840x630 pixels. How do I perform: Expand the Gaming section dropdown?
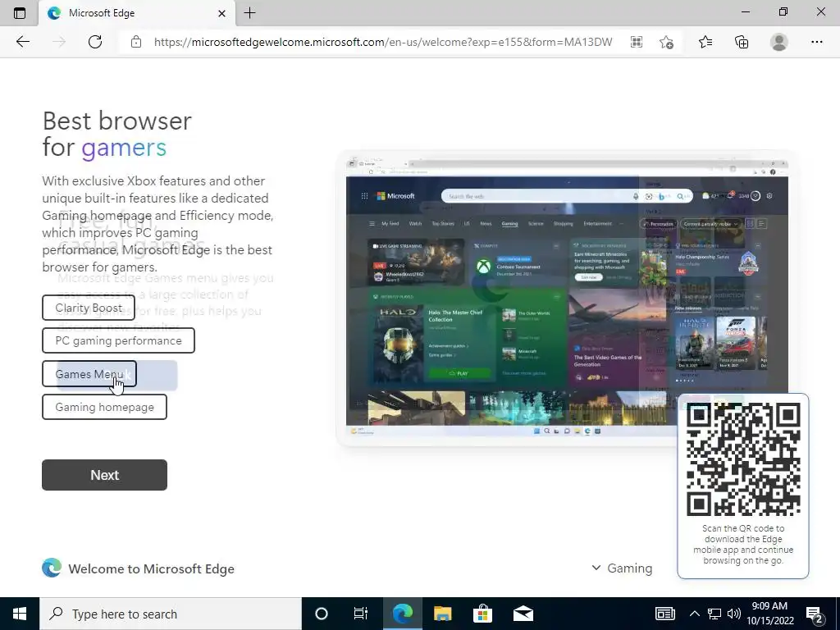point(622,568)
